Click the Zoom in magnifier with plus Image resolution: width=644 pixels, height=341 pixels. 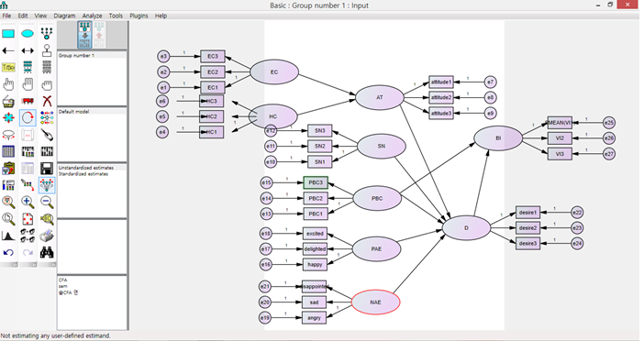(x=28, y=202)
